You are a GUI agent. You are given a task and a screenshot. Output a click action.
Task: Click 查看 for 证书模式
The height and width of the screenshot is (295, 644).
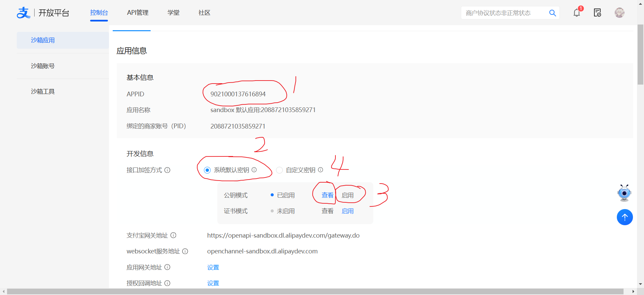coord(327,211)
